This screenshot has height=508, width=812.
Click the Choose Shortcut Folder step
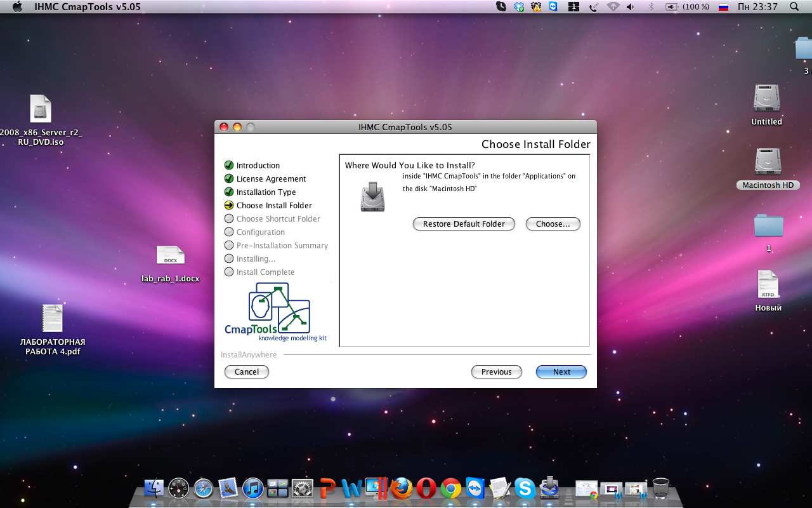tap(272, 218)
